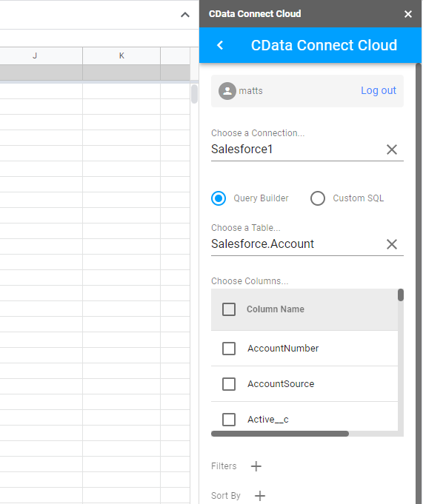This screenshot has height=504, width=423.
Task: Click the matts user avatar icon
Action: coord(227,91)
